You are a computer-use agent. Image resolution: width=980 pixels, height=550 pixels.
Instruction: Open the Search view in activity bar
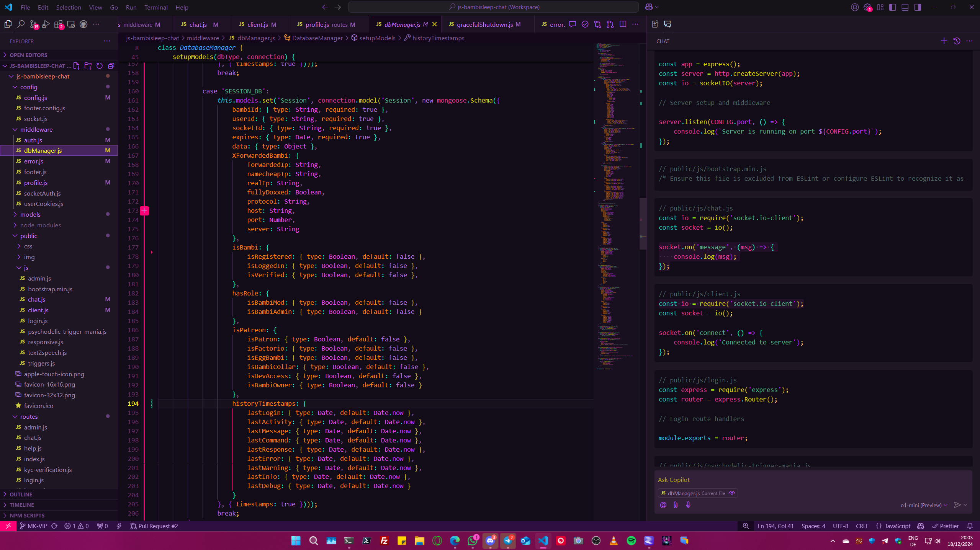[21, 24]
